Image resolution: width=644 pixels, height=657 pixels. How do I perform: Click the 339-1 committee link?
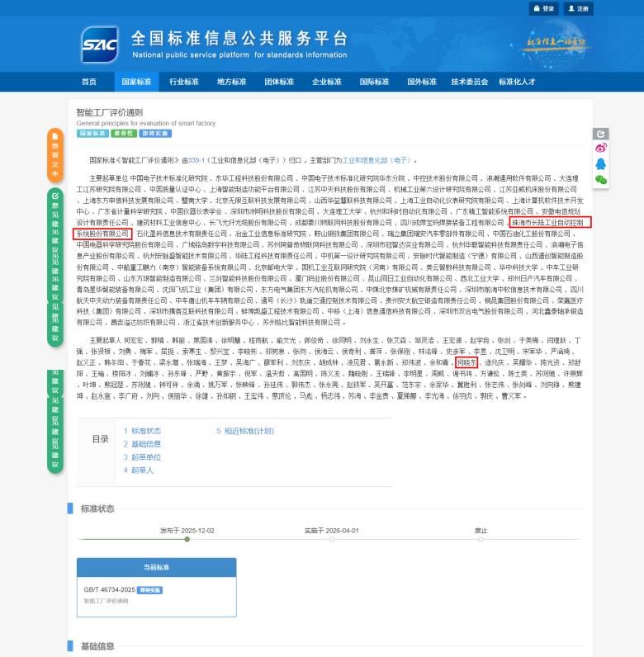click(x=197, y=161)
